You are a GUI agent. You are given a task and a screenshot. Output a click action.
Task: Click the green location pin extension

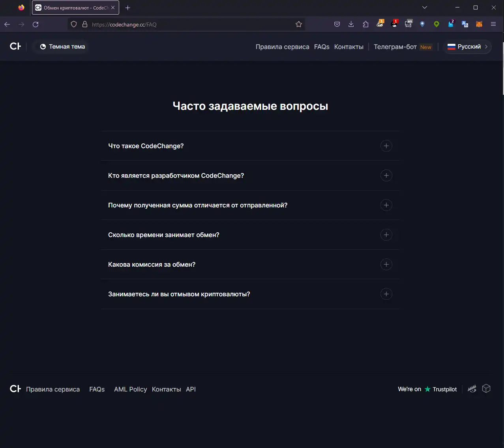pos(437,24)
